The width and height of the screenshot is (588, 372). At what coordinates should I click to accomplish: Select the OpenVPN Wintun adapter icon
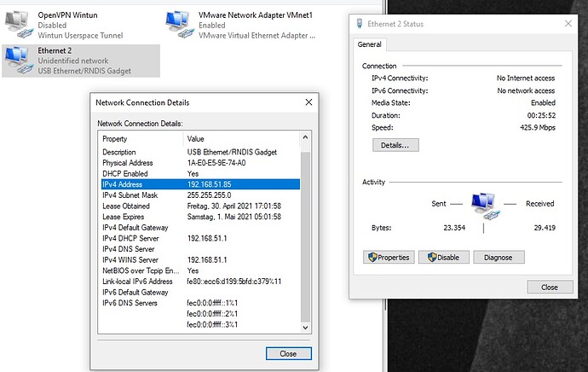point(19,25)
